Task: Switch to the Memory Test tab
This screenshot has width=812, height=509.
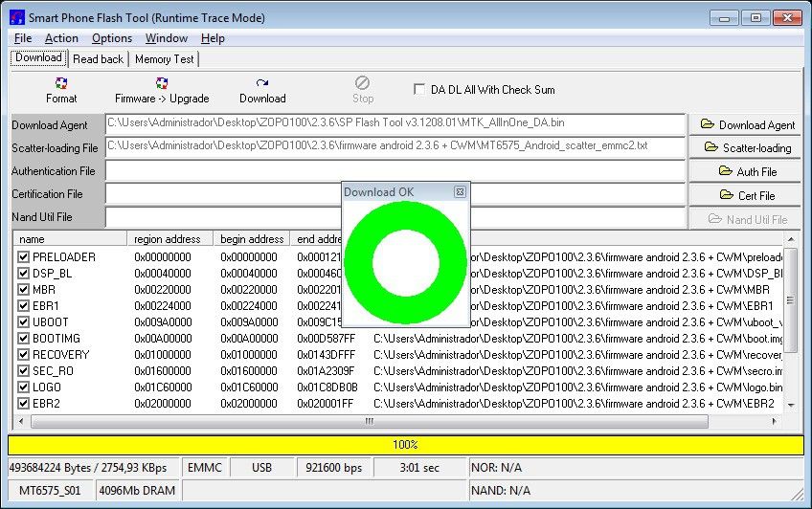Action: click(164, 59)
